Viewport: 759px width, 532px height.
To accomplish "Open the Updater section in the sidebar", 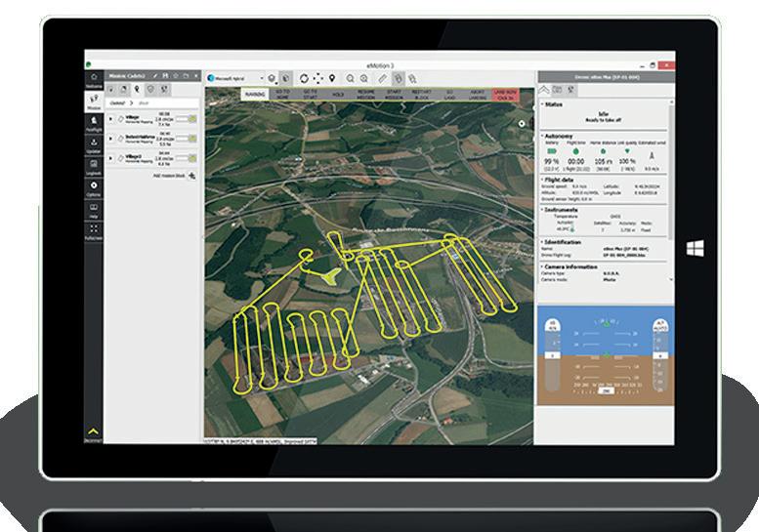I will point(94,145).
